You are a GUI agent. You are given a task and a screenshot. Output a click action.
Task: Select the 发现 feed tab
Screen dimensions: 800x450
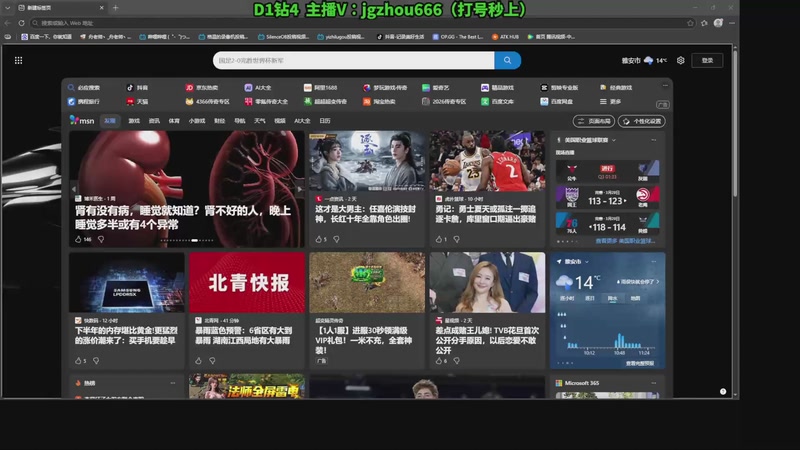click(110, 121)
